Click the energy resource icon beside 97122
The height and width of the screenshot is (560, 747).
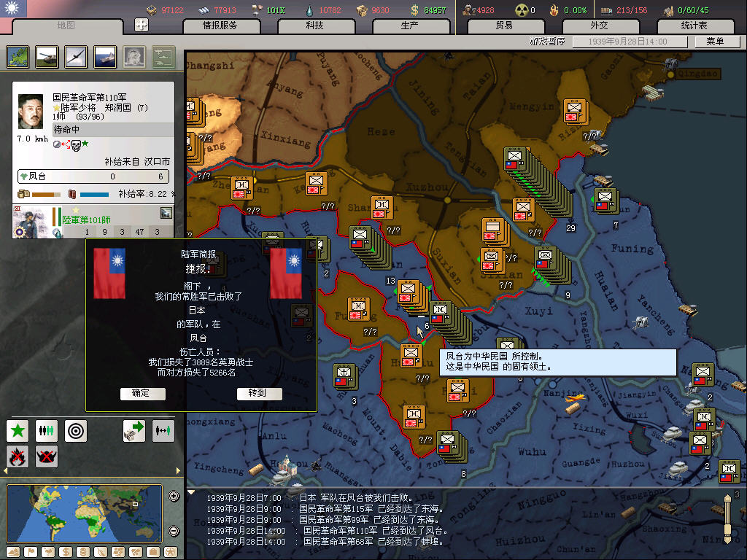pos(152,10)
